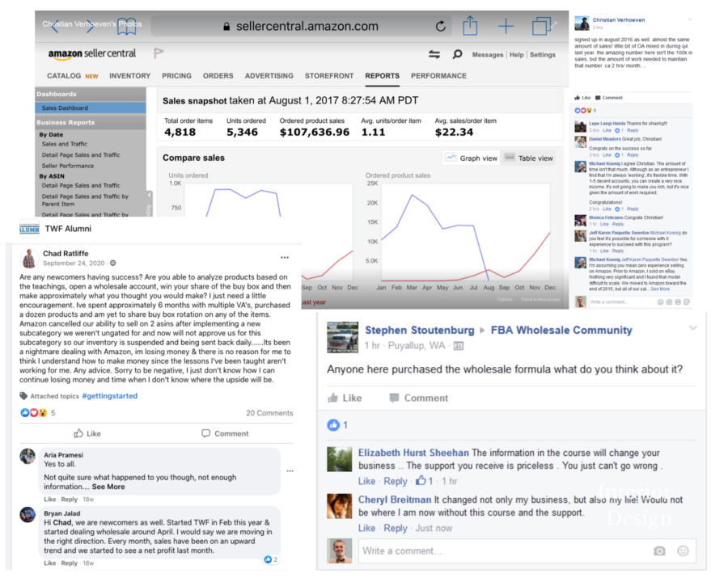Open the STOREFRONT tab
The width and height of the screenshot is (728, 582).
pyautogui.click(x=329, y=76)
